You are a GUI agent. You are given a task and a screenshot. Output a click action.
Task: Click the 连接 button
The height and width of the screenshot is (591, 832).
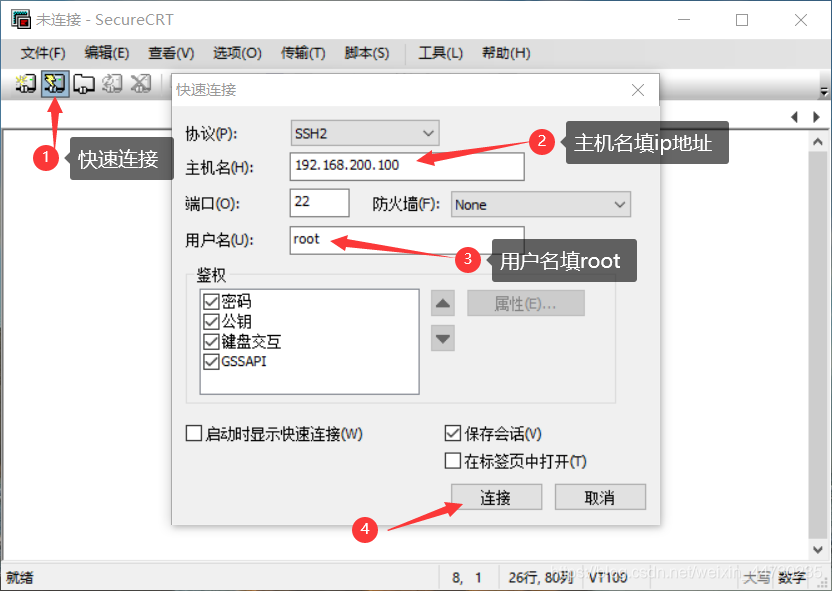[x=496, y=497]
